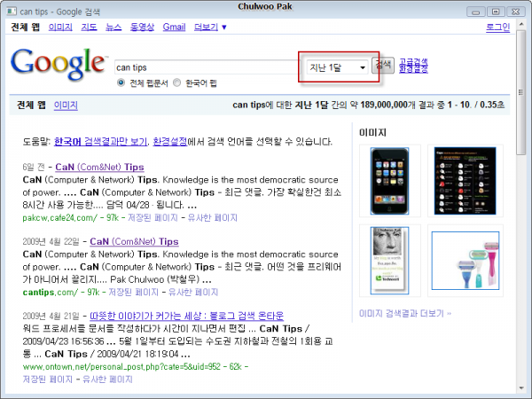Click the search button next to dropdown
Screen dimensions: 532x399
(383, 65)
